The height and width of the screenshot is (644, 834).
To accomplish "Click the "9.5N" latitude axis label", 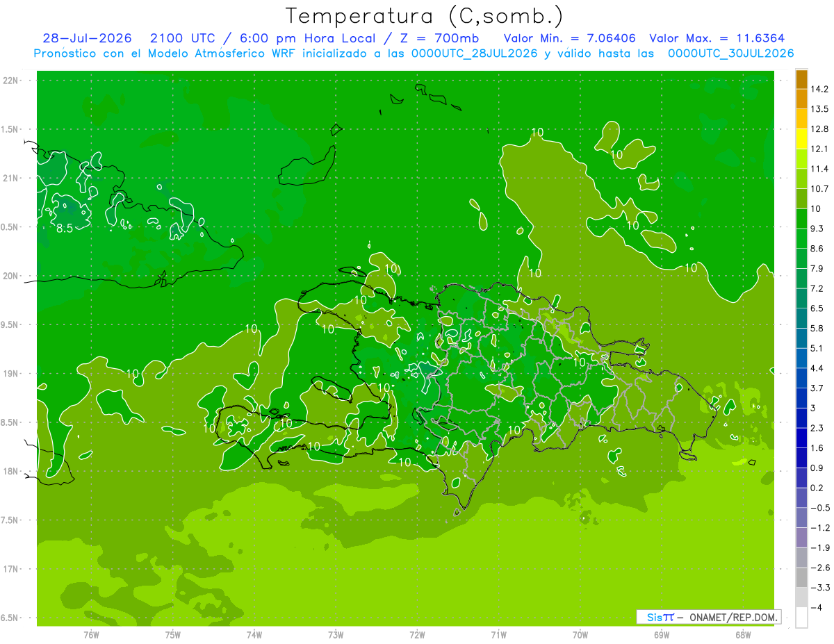I will (10, 324).
